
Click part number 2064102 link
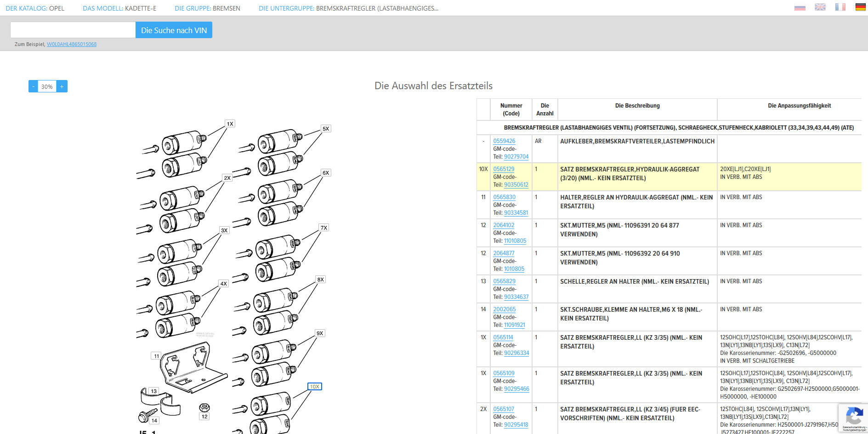pyautogui.click(x=504, y=225)
